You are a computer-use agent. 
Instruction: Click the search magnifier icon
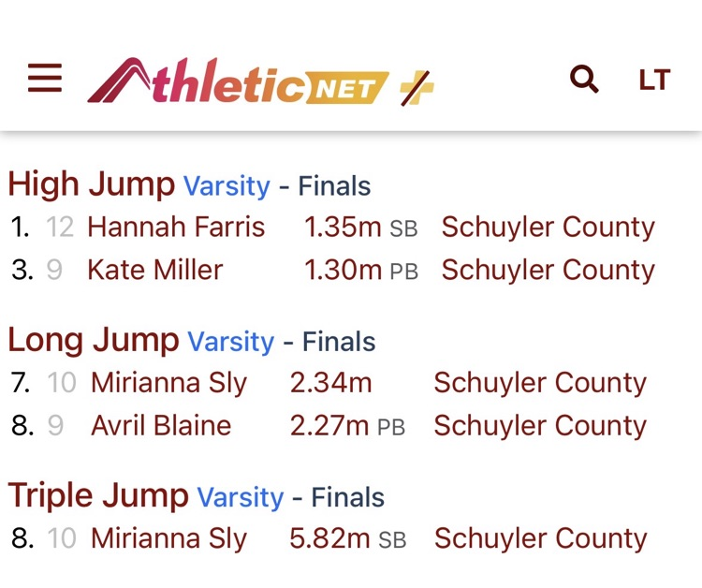(x=584, y=80)
